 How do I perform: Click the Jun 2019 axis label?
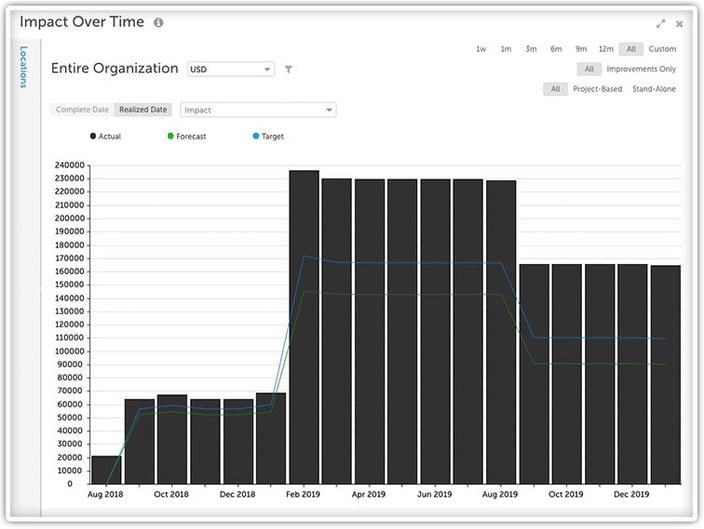(x=434, y=494)
